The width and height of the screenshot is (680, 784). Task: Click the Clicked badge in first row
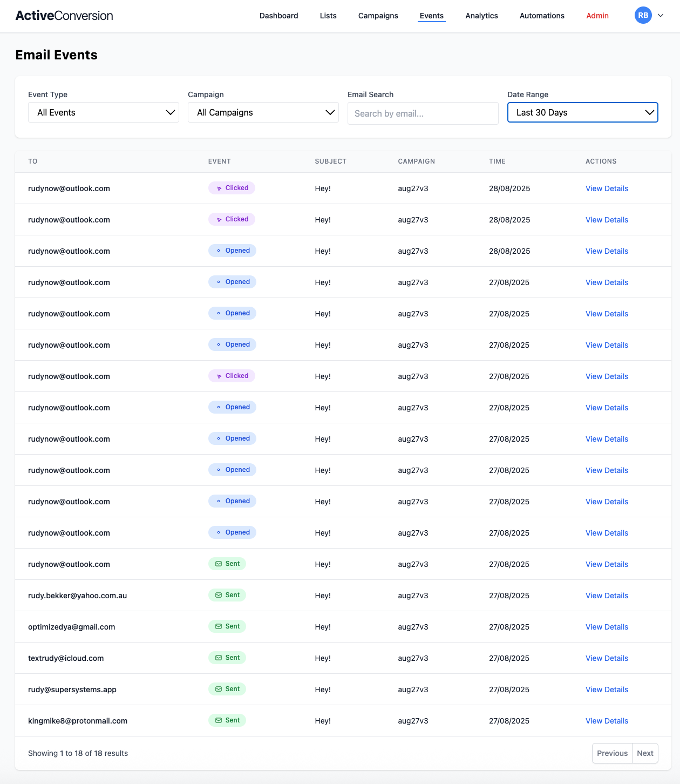[232, 188]
